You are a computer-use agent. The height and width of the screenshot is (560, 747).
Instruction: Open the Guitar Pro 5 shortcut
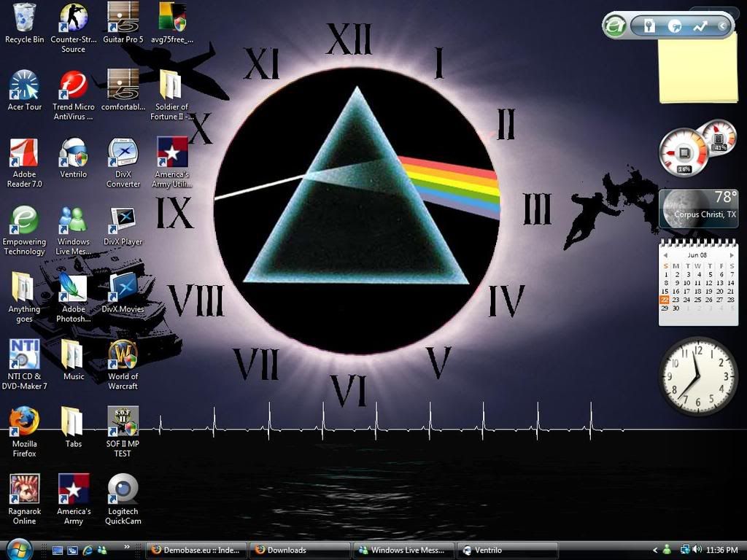pos(123,18)
